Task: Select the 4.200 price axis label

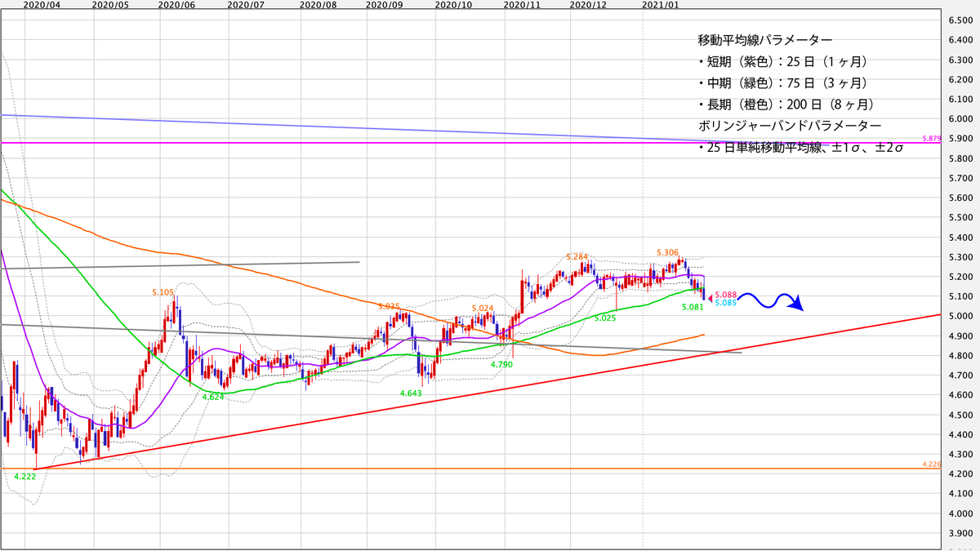Action: point(961,474)
